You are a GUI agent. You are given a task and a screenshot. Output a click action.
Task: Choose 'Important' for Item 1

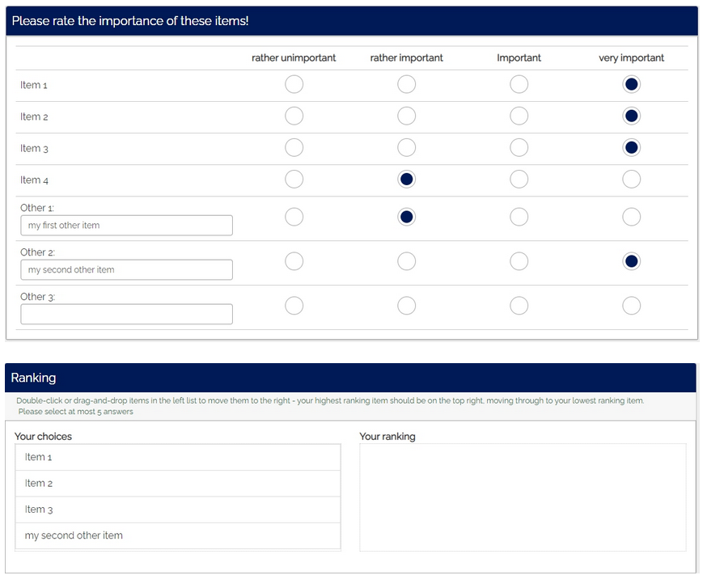click(x=519, y=84)
